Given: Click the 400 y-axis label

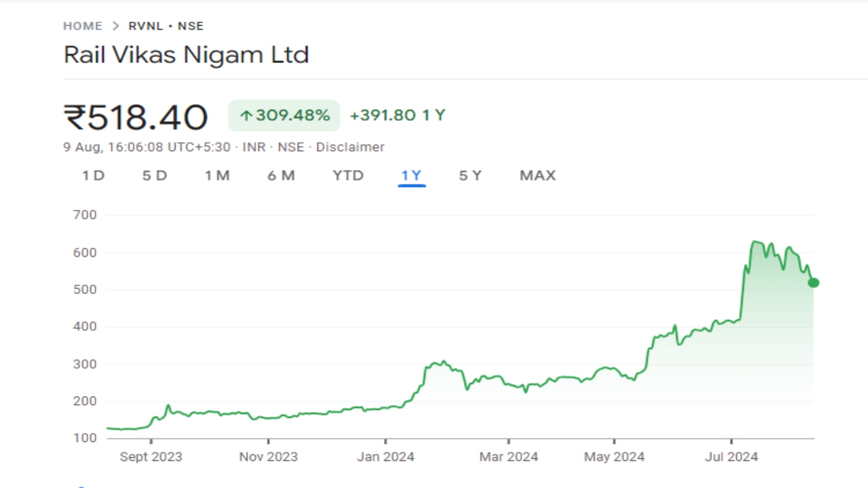Looking at the screenshot, I should 85,327.
